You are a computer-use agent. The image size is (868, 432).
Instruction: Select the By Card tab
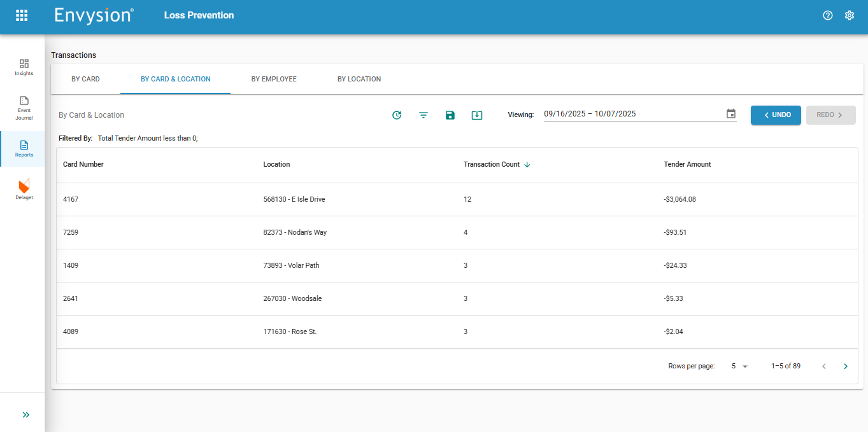point(85,80)
